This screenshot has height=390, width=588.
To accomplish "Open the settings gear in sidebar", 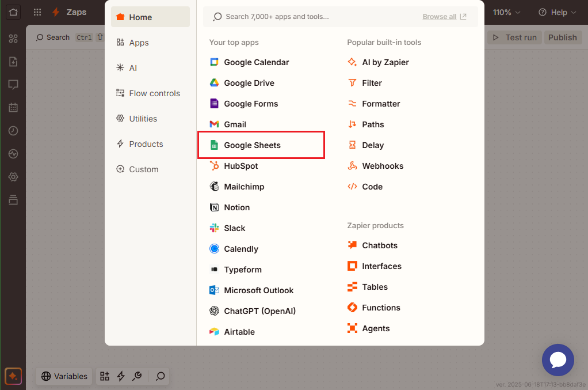I will [13, 177].
